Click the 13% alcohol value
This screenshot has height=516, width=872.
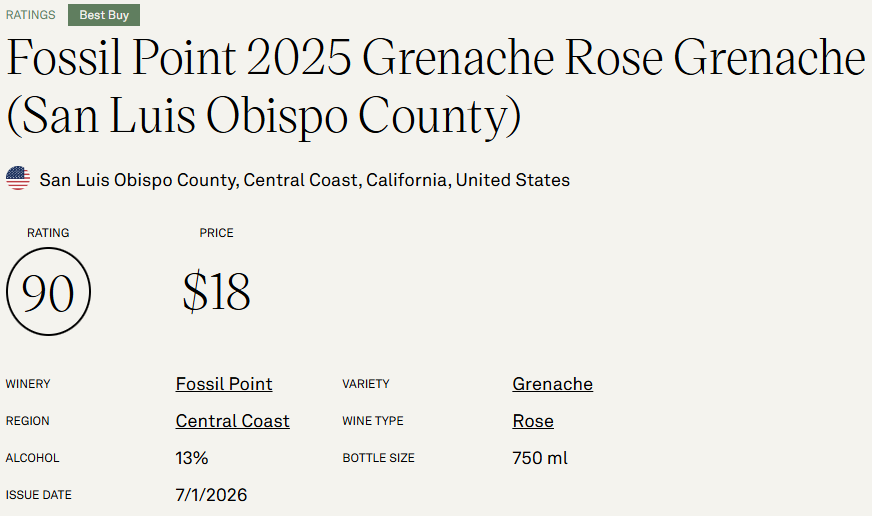coord(192,458)
